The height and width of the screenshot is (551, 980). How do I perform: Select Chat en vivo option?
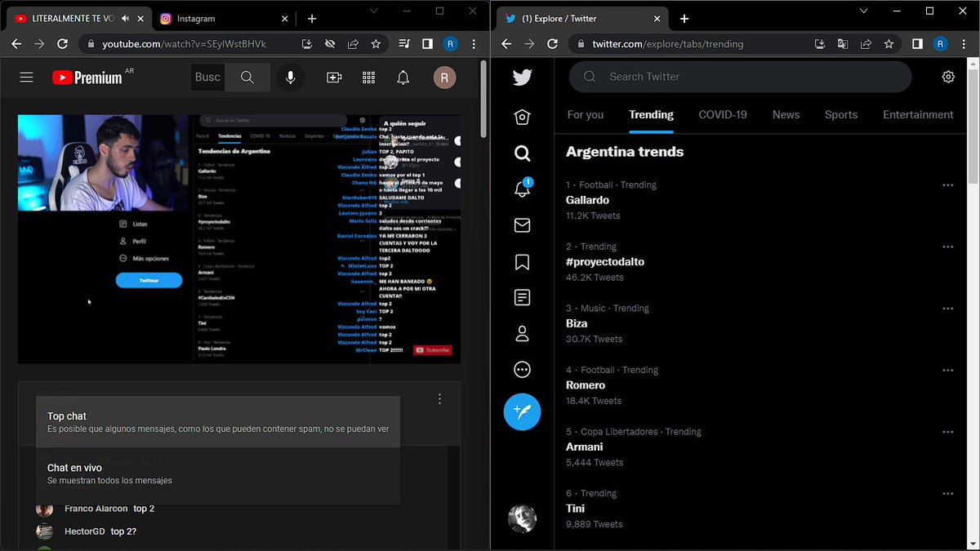(218, 474)
